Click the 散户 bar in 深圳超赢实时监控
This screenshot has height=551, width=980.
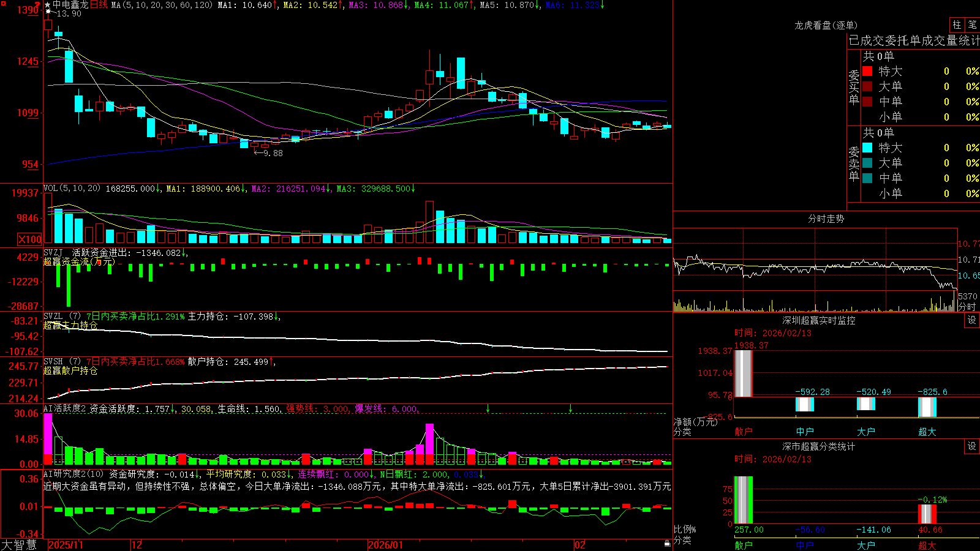pyautogui.click(x=743, y=373)
